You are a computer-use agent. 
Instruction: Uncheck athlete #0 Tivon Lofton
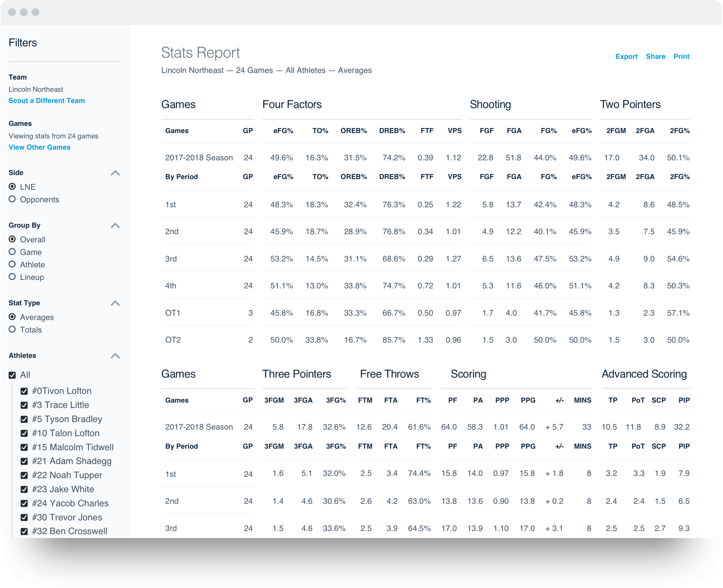pos(24,391)
